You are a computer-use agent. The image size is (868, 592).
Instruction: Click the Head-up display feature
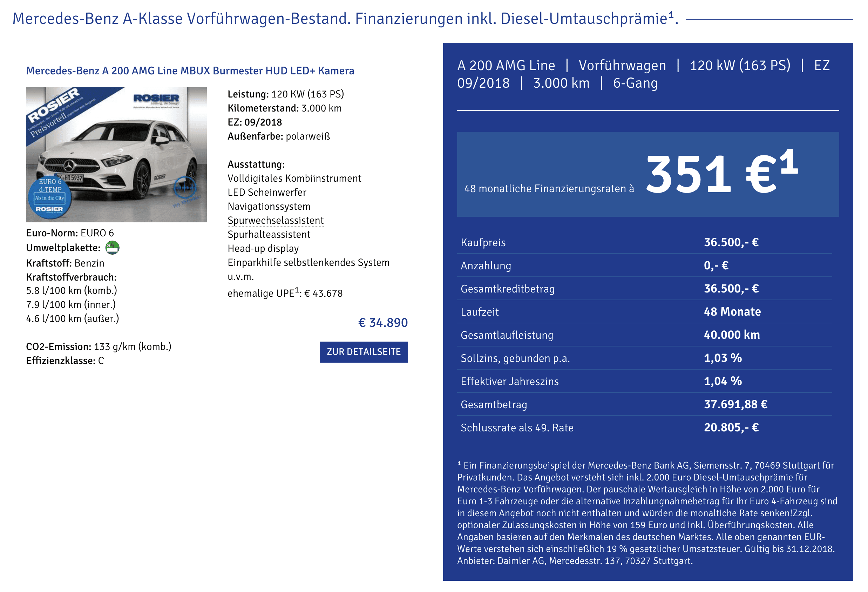(263, 248)
